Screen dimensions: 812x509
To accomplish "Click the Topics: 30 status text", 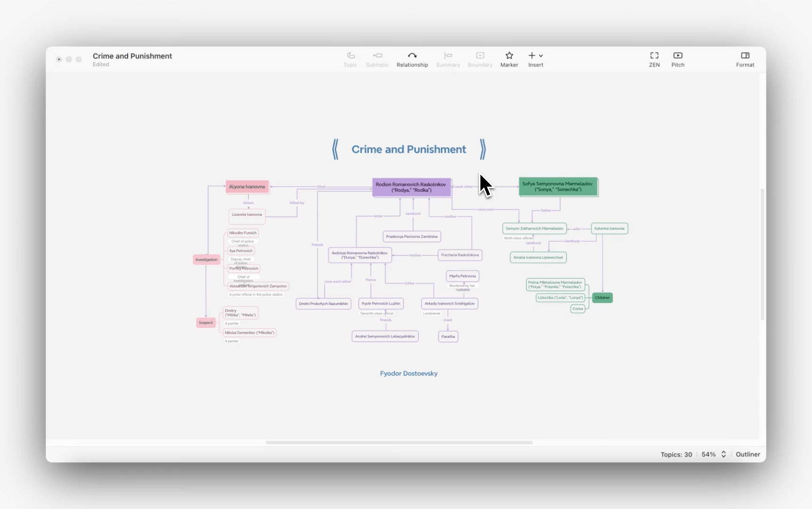I will [x=676, y=454].
